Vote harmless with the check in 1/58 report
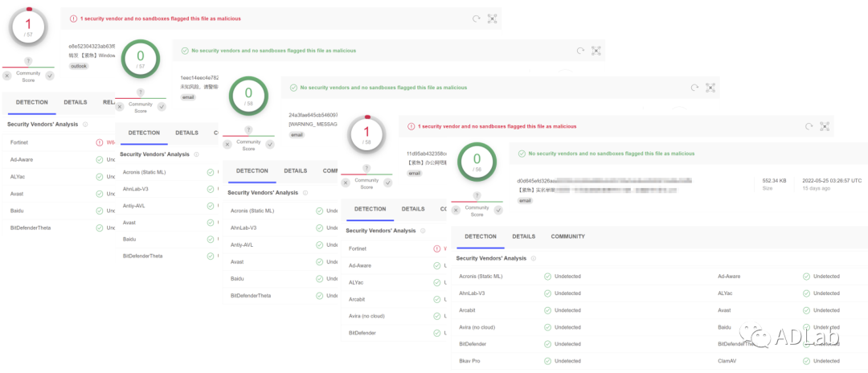Image resolution: width=868 pixels, height=373 pixels. tap(388, 182)
